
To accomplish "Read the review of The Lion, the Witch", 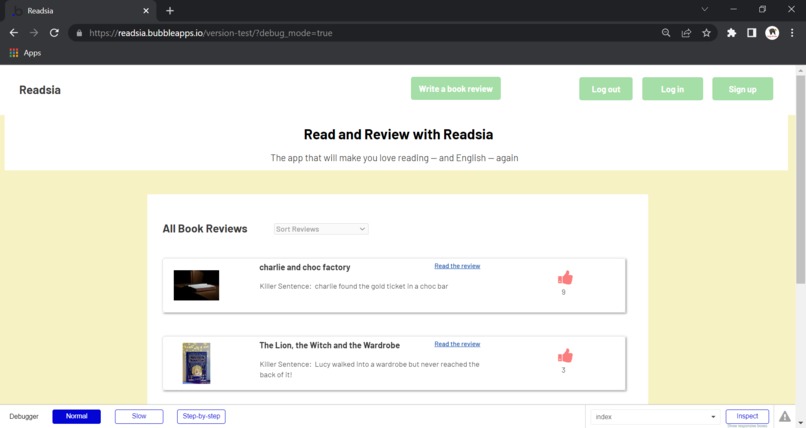I will pos(457,344).
